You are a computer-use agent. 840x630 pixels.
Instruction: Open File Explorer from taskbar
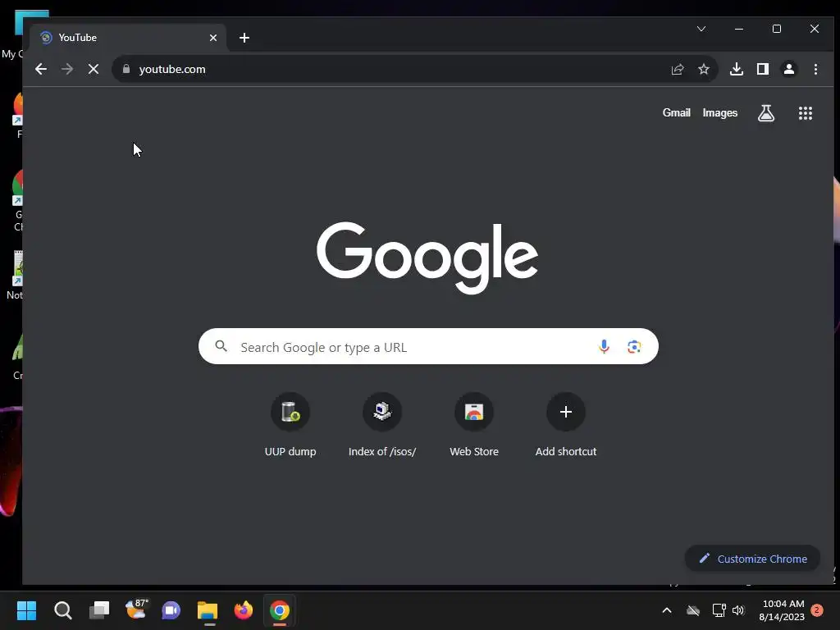[x=208, y=610]
